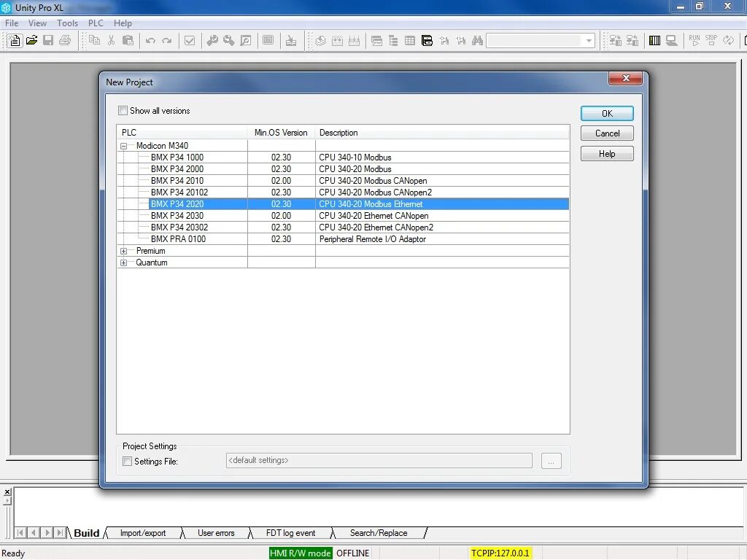Click the Cancel button
This screenshot has width=747, height=560.
[607, 133]
